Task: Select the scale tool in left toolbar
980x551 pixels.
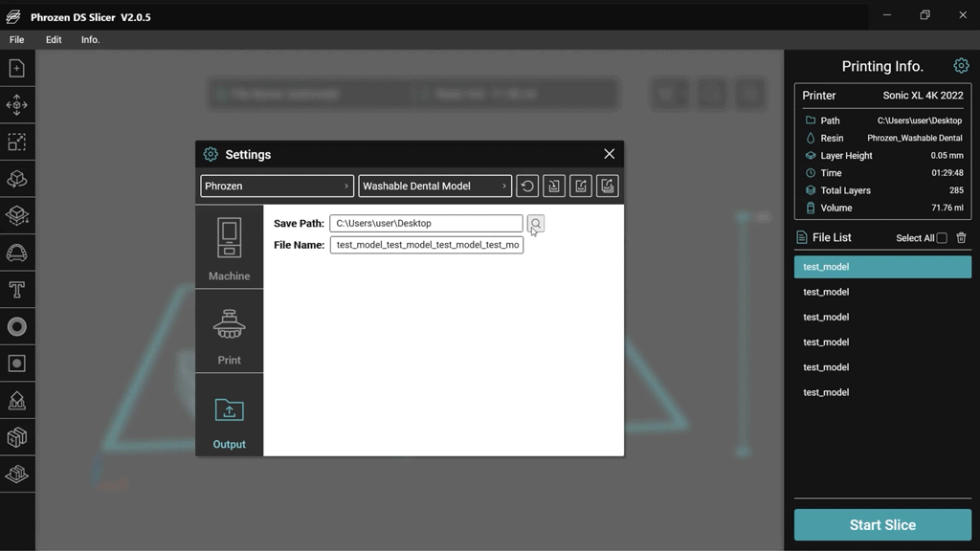Action: click(17, 142)
